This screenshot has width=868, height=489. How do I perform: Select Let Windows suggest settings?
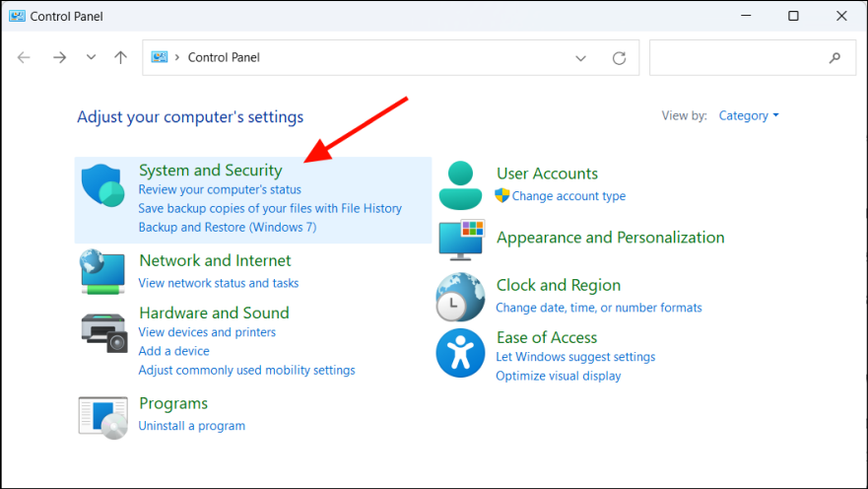(575, 357)
